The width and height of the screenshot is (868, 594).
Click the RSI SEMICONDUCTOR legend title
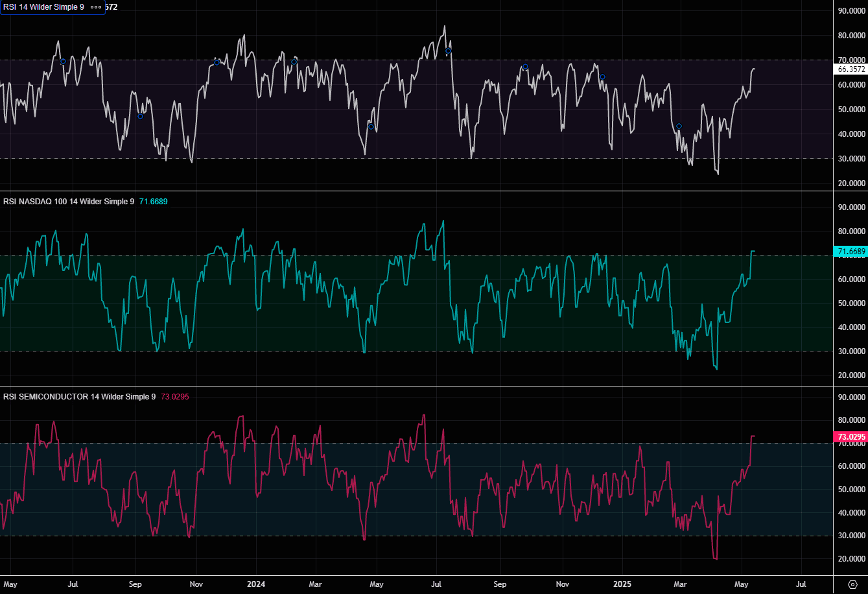79,396
